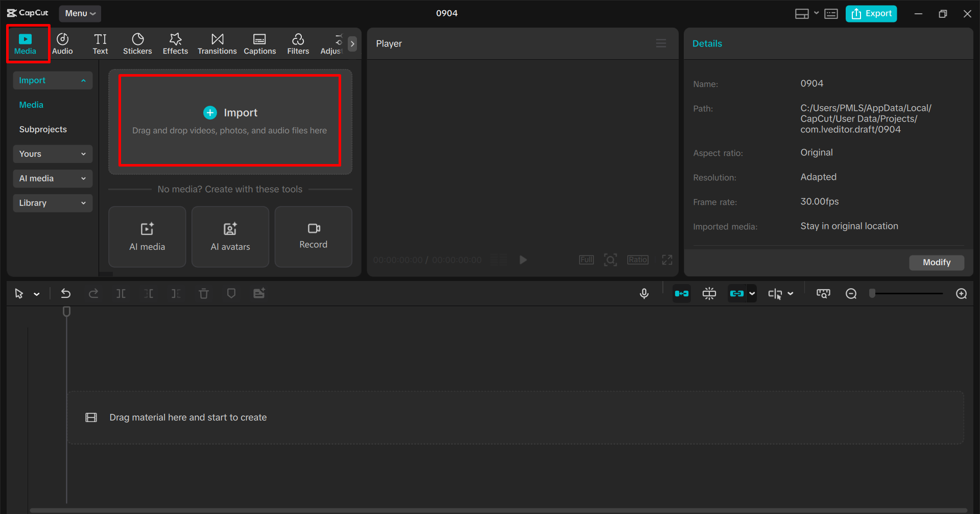The image size is (980, 514).
Task: Open the Transitions tab
Action: coord(217,44)
